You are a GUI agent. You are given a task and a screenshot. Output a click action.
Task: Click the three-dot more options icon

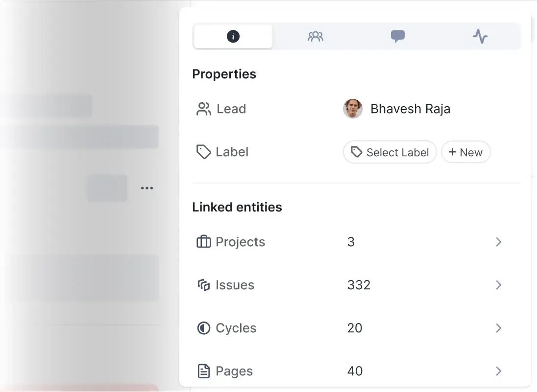click(147, 188)
